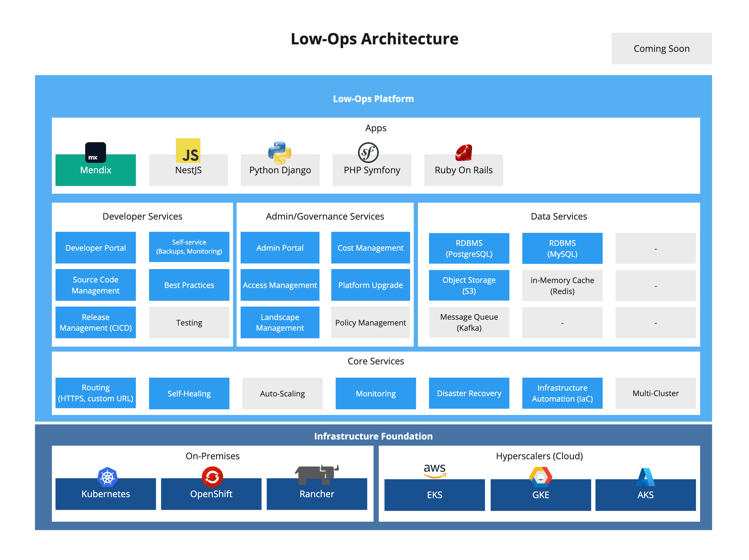Click the RDBMS (PostgreSQL) tile
The height and width of the screenshot is (560, 749).
pos(469,248)
